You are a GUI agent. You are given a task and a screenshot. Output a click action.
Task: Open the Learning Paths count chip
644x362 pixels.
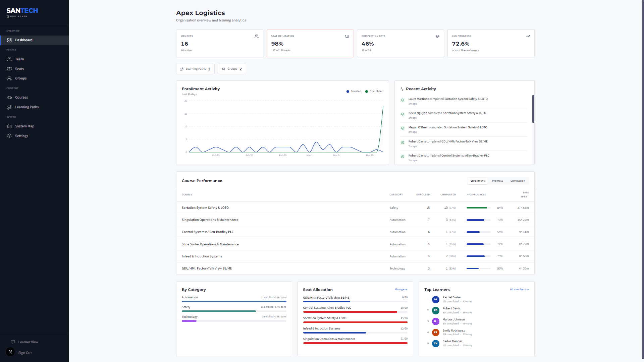click(195, 69)
